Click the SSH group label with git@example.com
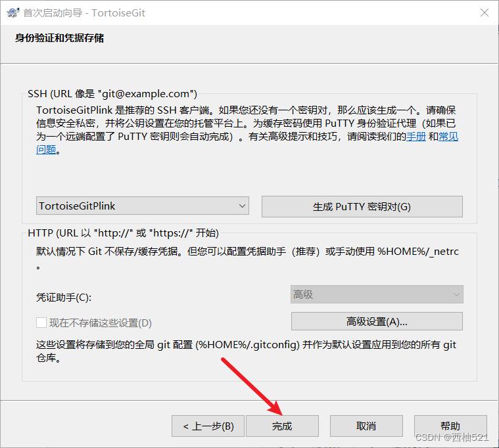The width and height of the screenshot is (499, 448). tap(112, 94)
